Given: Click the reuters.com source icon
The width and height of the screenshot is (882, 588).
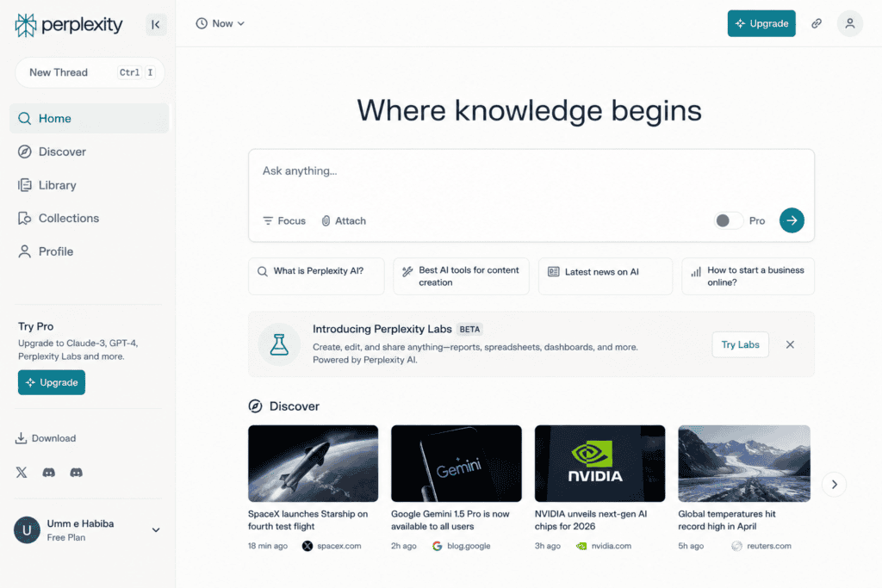Looking at the screenshot, I should (x=736, y=546).
